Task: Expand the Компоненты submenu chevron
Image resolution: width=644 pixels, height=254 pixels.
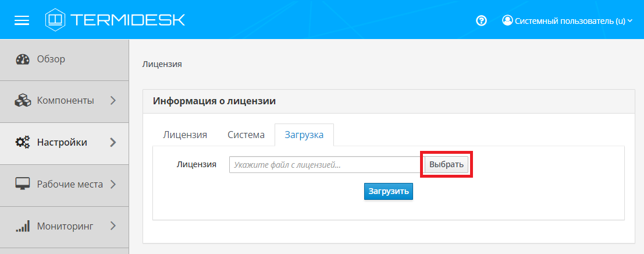Action: [113, 101]
